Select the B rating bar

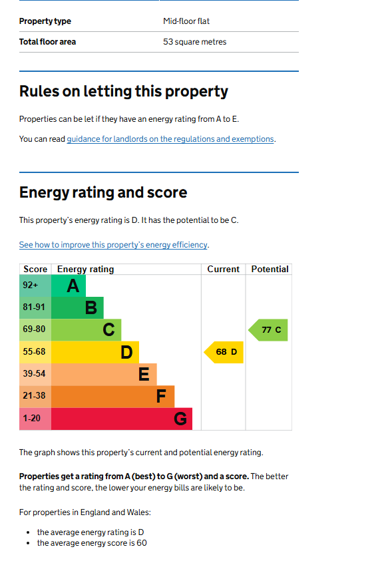point(77,307)
